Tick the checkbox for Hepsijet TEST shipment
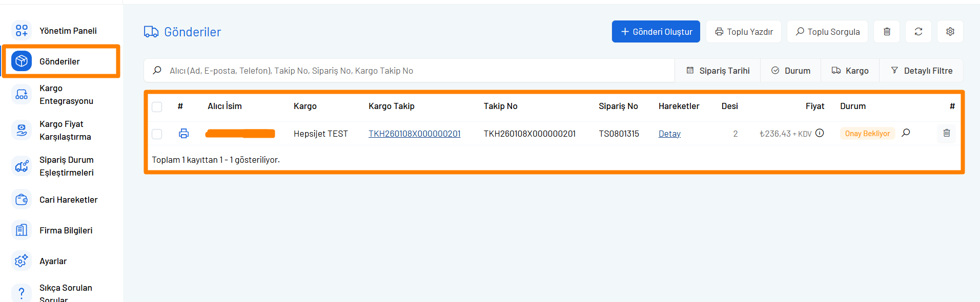Screen dimensions: 980x302 pyautogui.click(x=157, y=134)
